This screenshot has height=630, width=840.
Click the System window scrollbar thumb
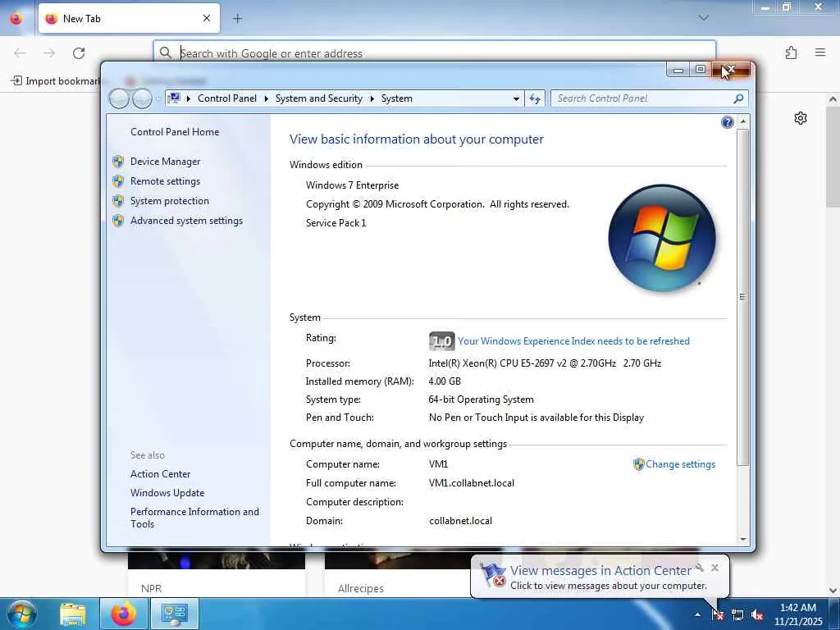(742, 297)
